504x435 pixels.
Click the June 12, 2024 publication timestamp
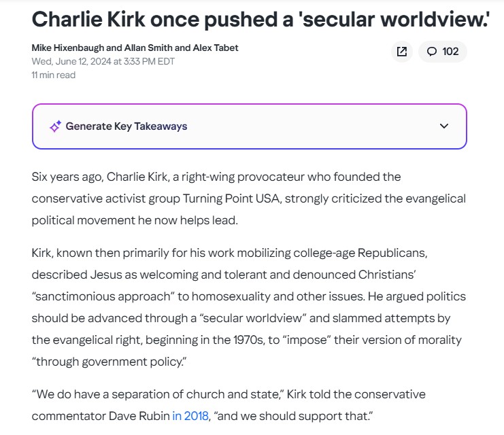[x=103, y=61]
